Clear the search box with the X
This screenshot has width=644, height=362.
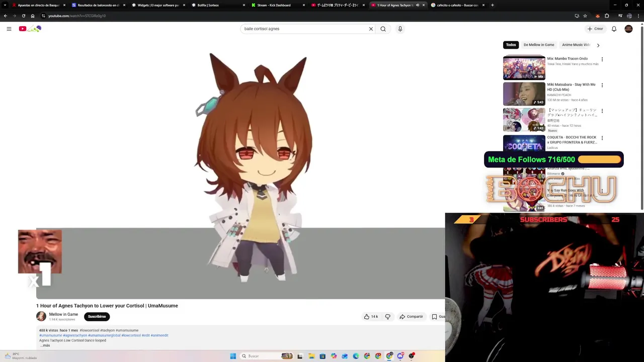[x=371, y=29]
